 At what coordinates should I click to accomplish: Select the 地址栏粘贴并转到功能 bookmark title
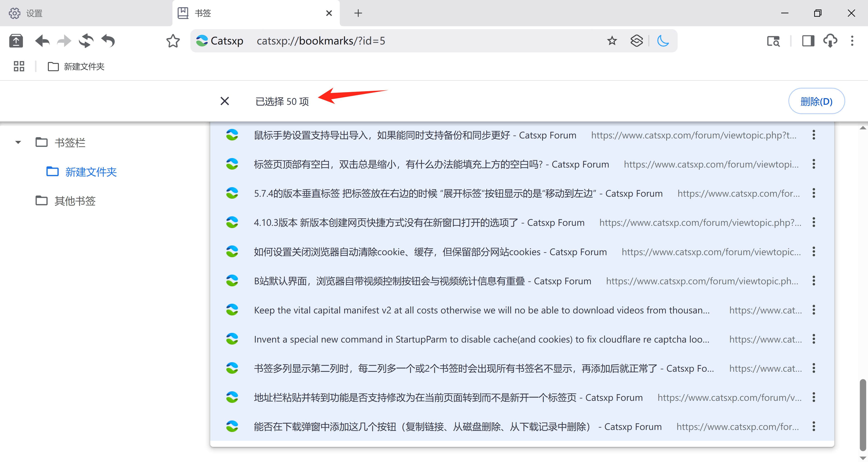448,397
